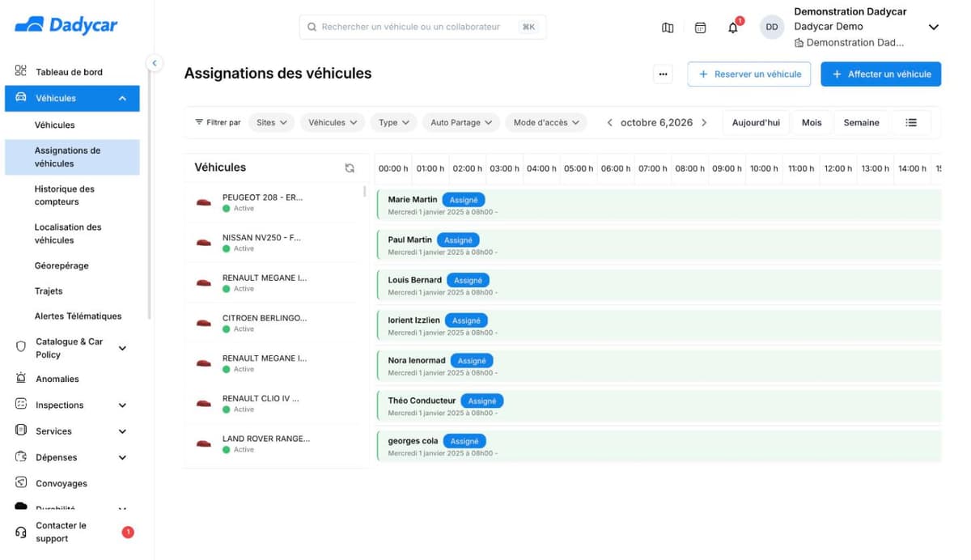The image size is (971, 560).
Task: Focus the vehicle or collaborator search field
Action: [422, 27]
